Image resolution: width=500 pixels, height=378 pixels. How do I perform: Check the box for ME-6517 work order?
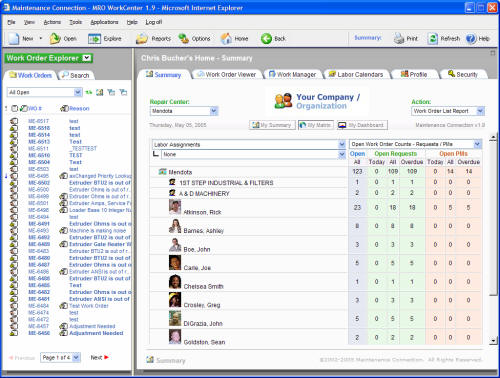tap(14, 121)
